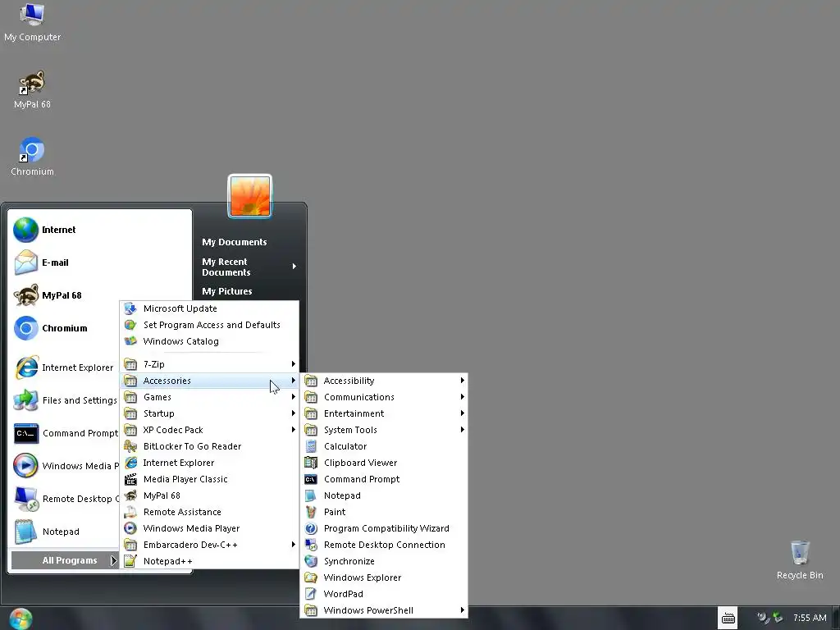This screenshot has height=630, width=840.
Task: Select the Chromium desktop shortcut
Action: coord(32,157)
